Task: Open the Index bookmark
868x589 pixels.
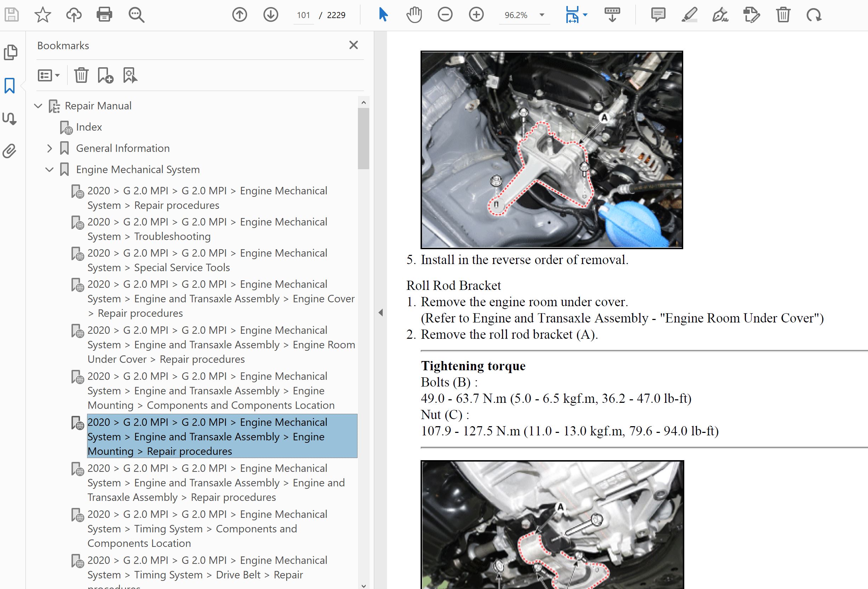Action: tap(89, 127)
